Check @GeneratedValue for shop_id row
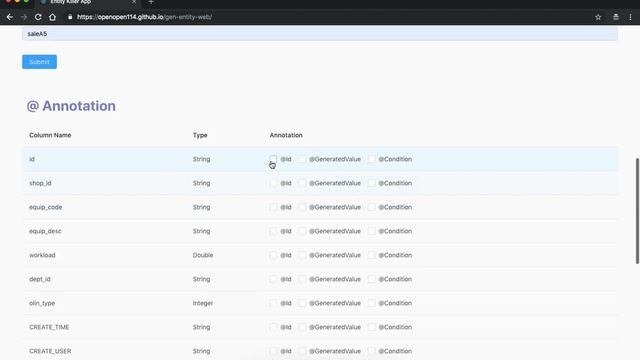640x360 pixels. coord(302,183)
